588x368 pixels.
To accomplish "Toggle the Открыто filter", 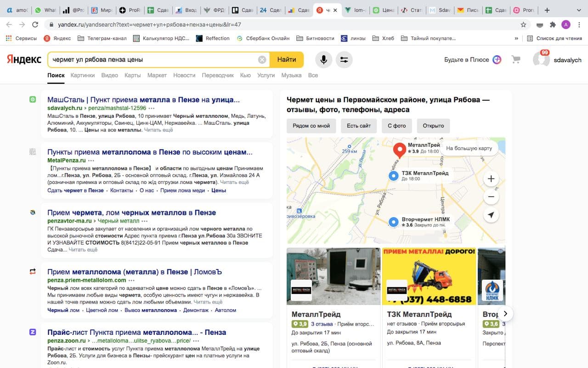I will click(x=434, y=126).
